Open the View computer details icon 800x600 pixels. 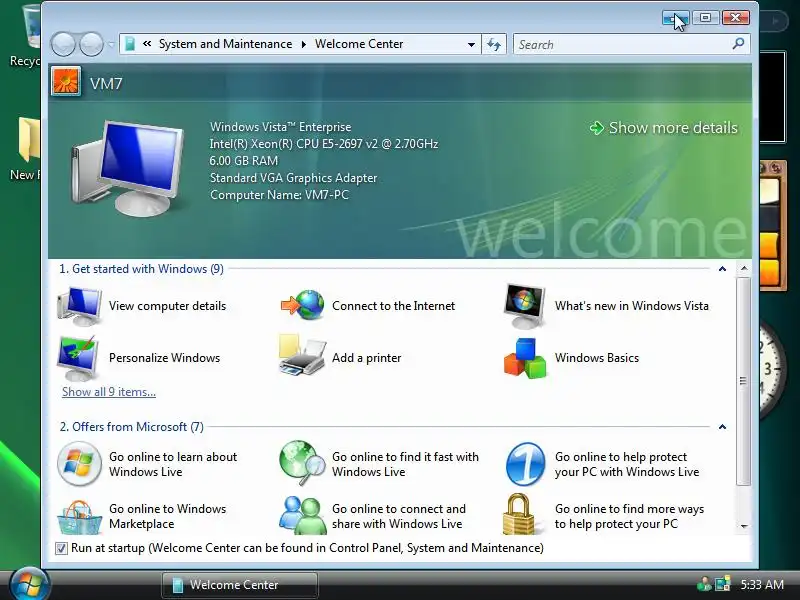[x=79, y=306]
